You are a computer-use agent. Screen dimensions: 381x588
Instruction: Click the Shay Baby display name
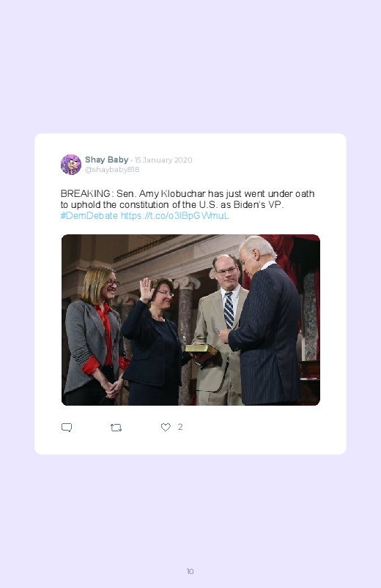(106, 160)
